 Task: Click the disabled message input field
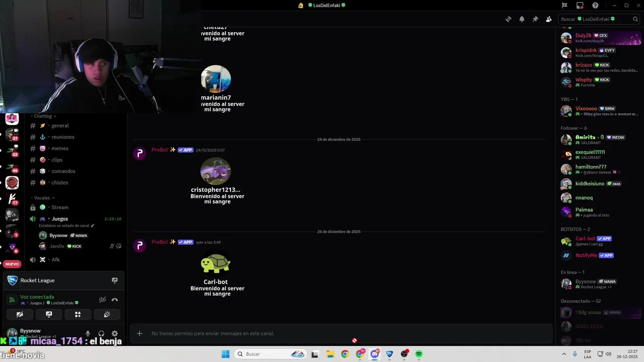point(341,333)
